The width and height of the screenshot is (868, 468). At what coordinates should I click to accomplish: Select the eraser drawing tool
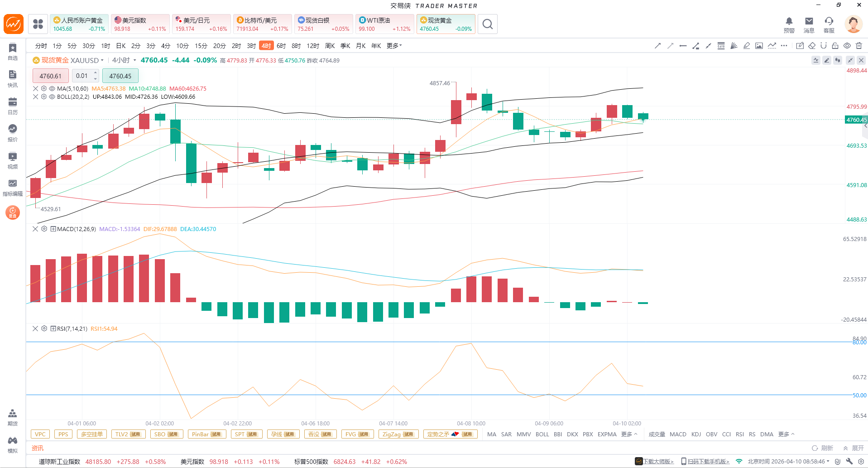point(812,46)
